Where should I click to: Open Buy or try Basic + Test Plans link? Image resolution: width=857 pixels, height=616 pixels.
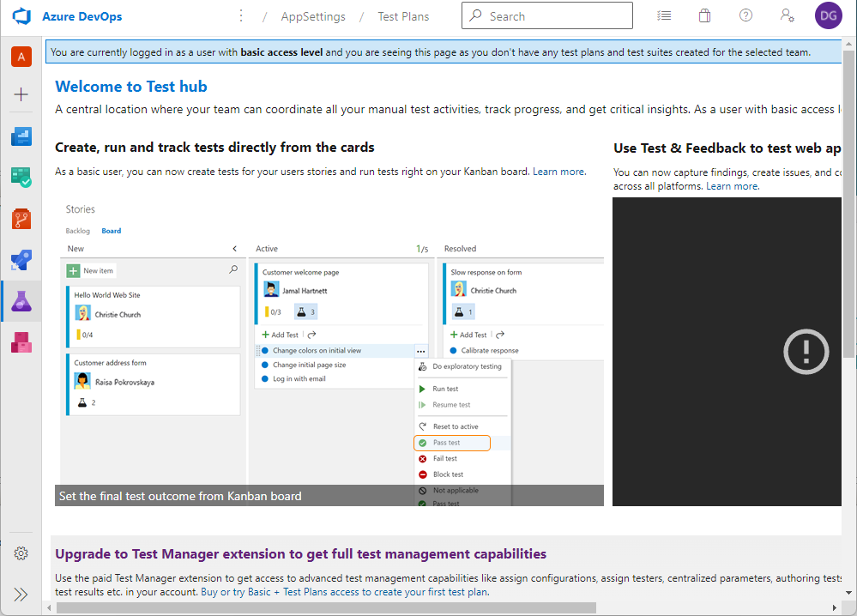pos(344,592)
